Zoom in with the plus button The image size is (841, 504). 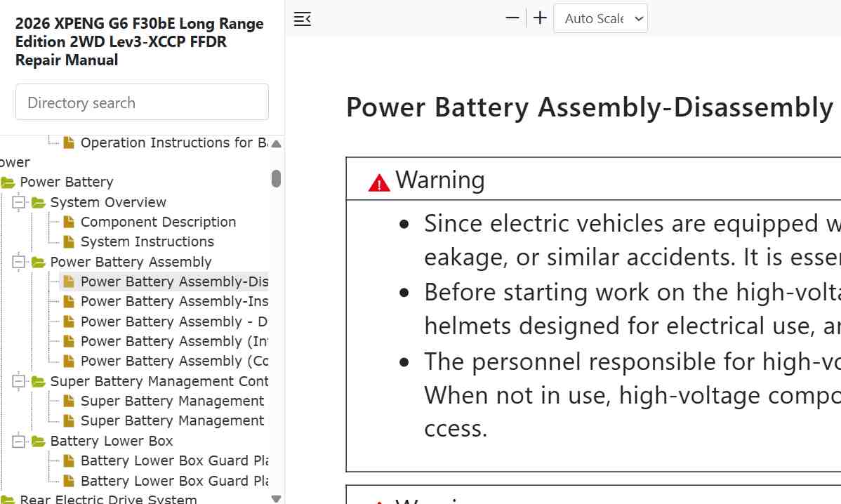[540, 18]
